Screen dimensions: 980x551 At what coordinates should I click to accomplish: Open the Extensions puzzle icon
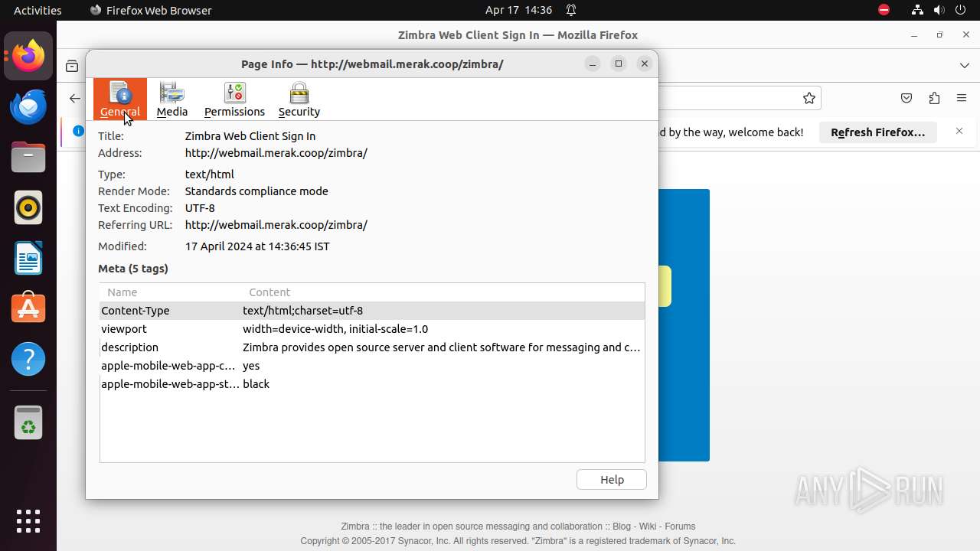(934, 98)
